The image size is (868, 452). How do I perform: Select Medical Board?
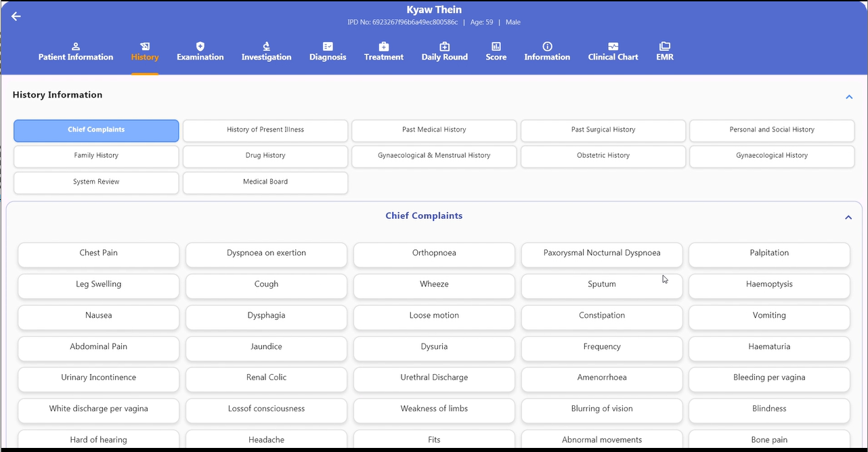pos(265,182)
